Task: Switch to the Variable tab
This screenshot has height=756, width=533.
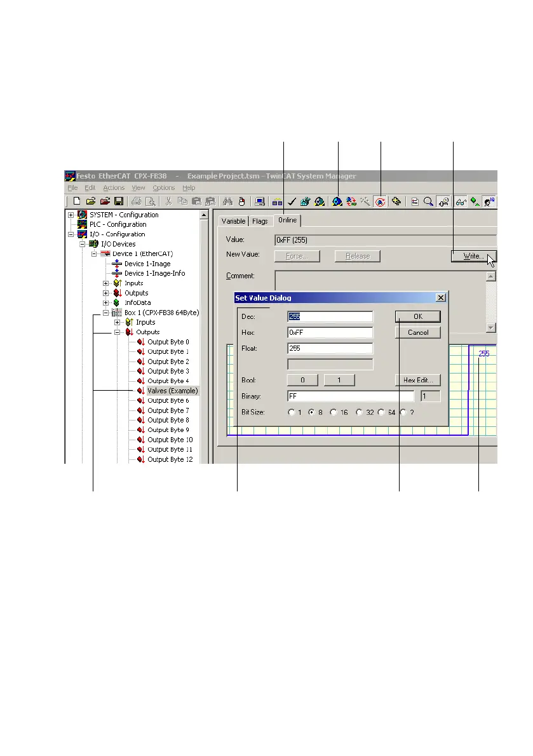Action: [233, 221]
